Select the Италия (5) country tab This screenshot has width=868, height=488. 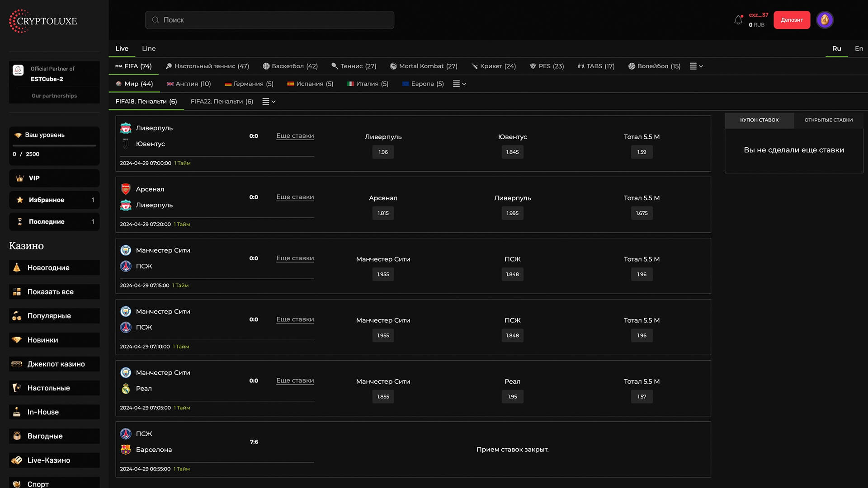[x=368, y=84]
